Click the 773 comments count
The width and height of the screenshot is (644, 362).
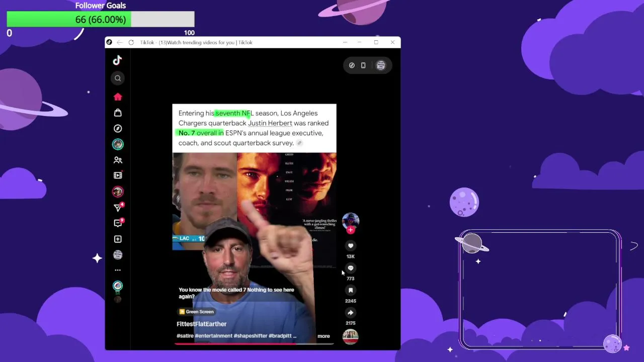(351, 279)
